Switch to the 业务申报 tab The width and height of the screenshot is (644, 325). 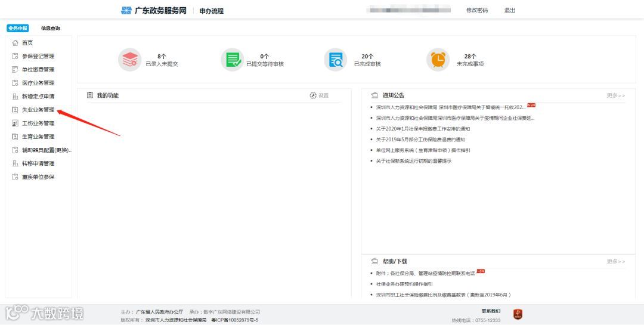click(18, 29)
